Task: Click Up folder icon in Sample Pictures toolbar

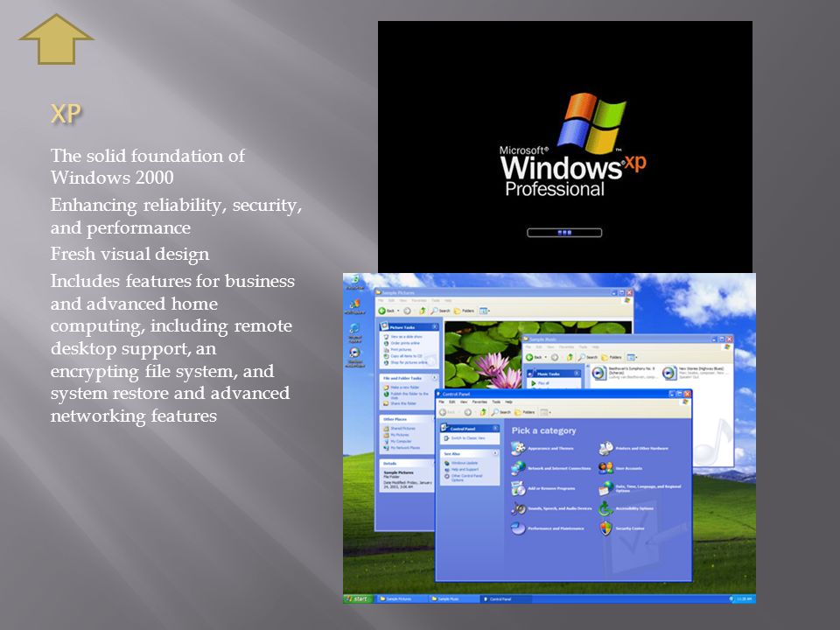Action: (x=422, y=311)
